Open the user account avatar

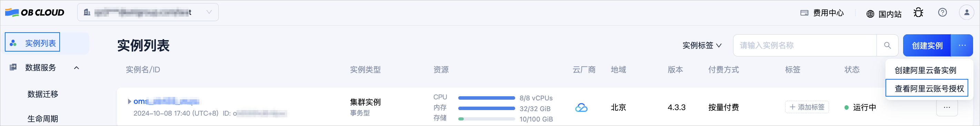pyautogui.click(x=967, y=12)
